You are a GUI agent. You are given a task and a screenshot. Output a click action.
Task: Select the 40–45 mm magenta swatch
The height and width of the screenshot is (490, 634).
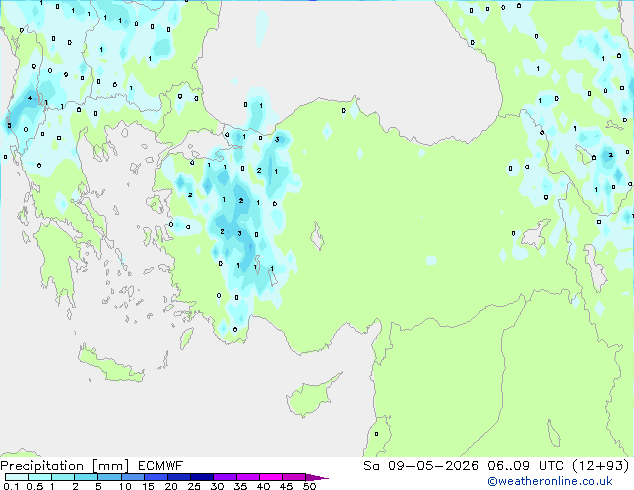pos(271,477)
